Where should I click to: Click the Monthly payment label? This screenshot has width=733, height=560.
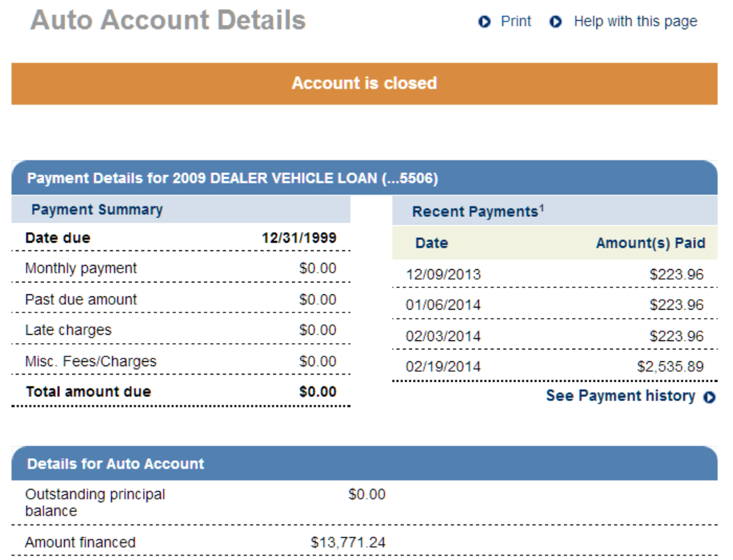[x=81, y=268]
